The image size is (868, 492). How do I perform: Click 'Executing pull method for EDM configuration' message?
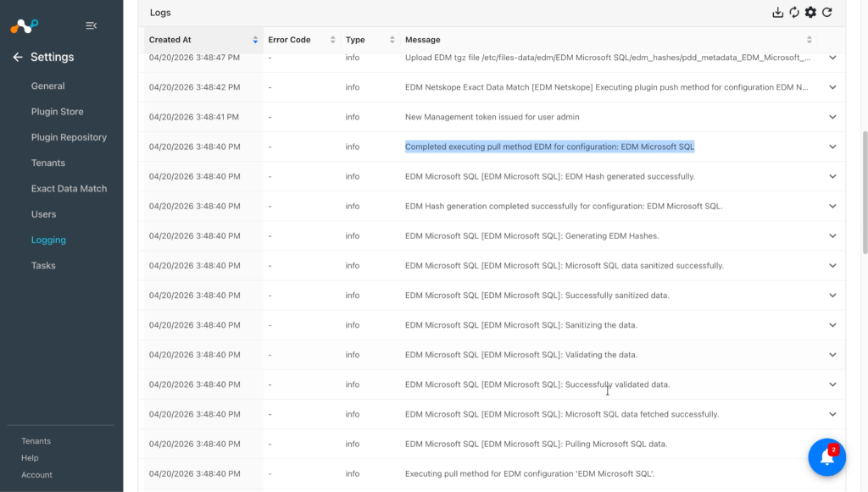[530, 473]
